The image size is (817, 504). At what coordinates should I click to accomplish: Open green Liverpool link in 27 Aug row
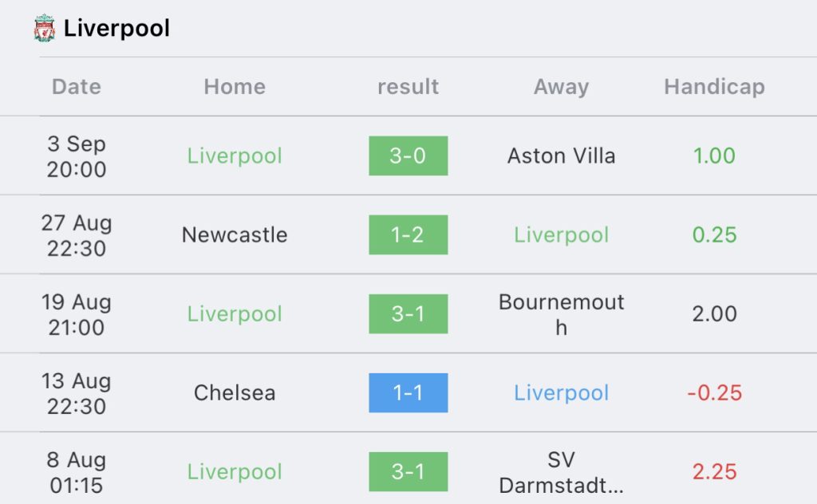point(561,234)
